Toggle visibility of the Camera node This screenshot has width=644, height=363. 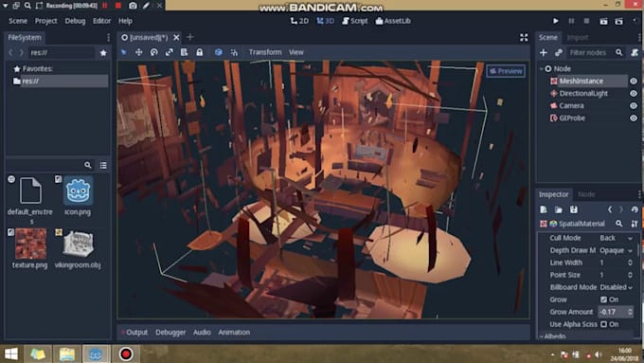634,105
